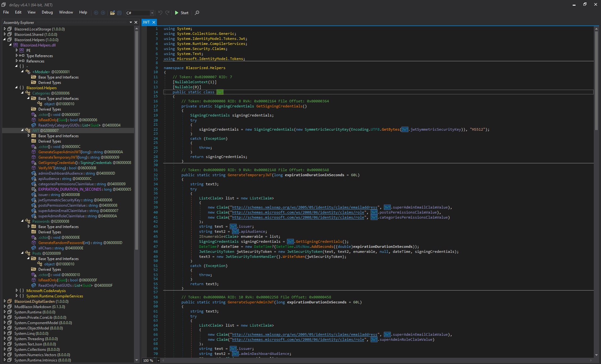
Task: Click the GetSigningCredentials method icon
Action: 34,162
